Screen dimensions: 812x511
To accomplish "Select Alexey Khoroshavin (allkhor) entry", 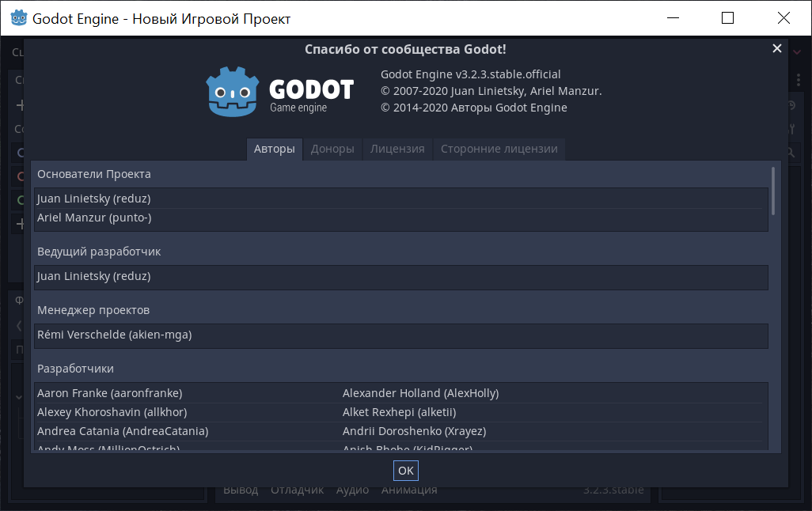I will click(x=112, y=413).
